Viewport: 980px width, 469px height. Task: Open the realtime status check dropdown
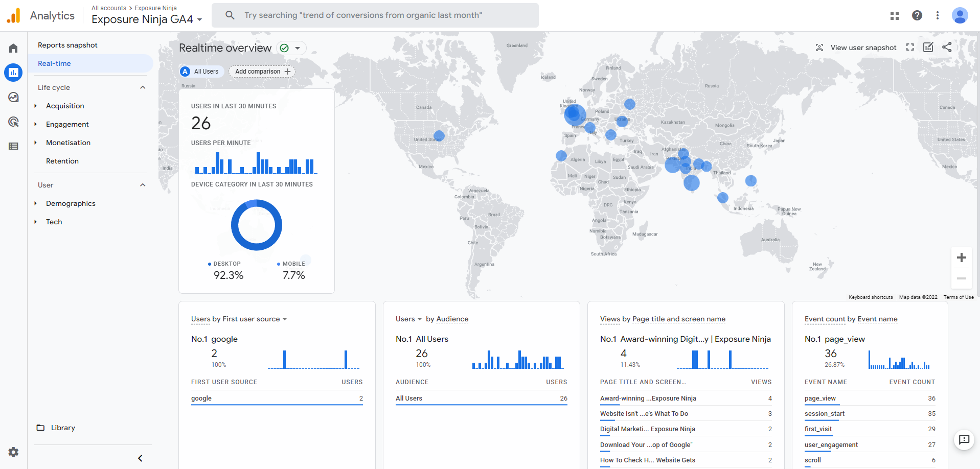click(x=291, y=48)
